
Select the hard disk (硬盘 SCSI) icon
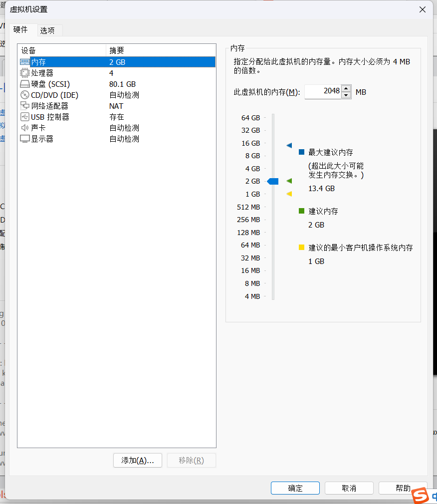(24, 84)
